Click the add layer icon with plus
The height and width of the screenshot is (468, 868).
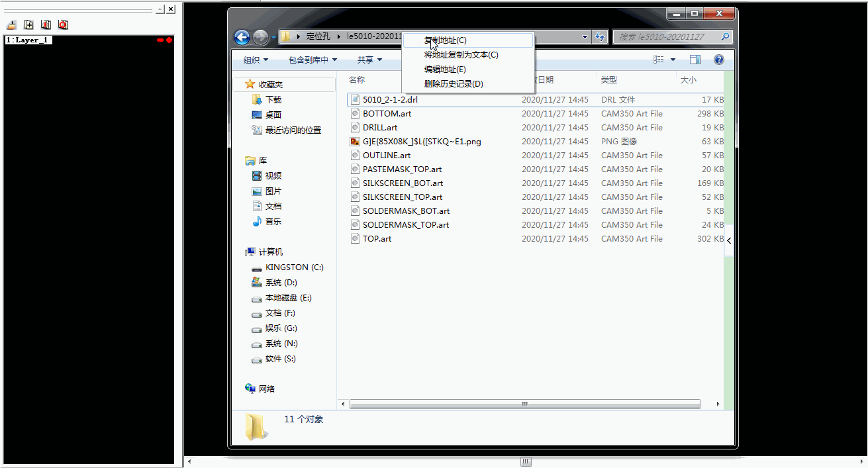[28, 24]
